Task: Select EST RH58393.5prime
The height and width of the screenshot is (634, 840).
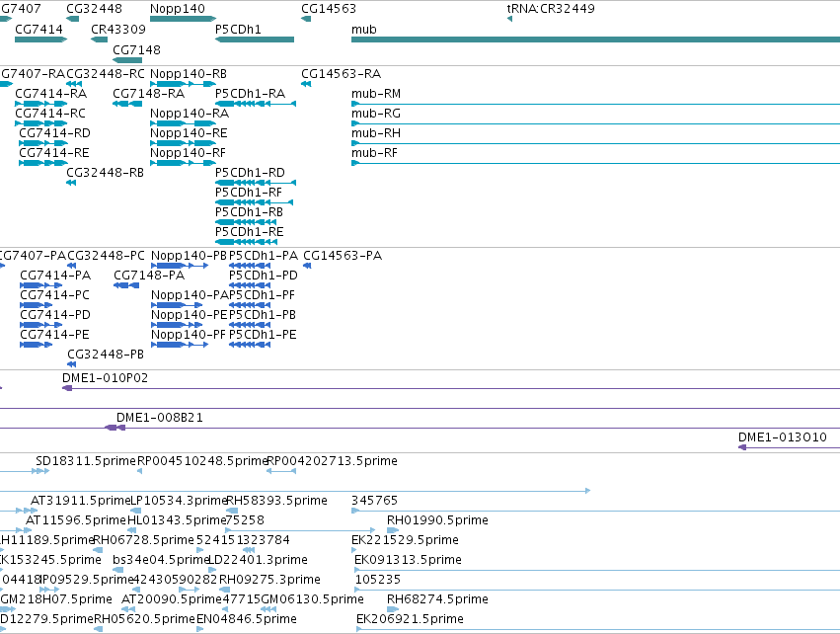Action: [x=232, y=512]
